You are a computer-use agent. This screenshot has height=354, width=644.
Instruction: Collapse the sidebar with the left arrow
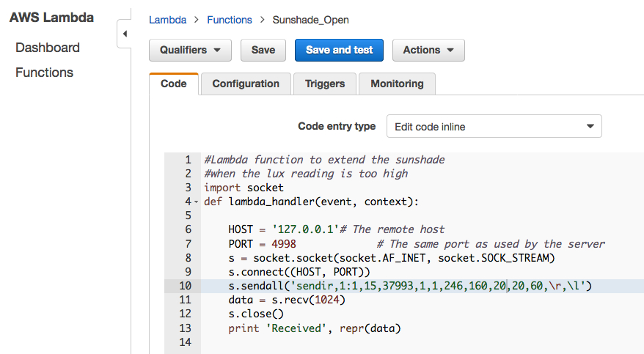[125, 34]
